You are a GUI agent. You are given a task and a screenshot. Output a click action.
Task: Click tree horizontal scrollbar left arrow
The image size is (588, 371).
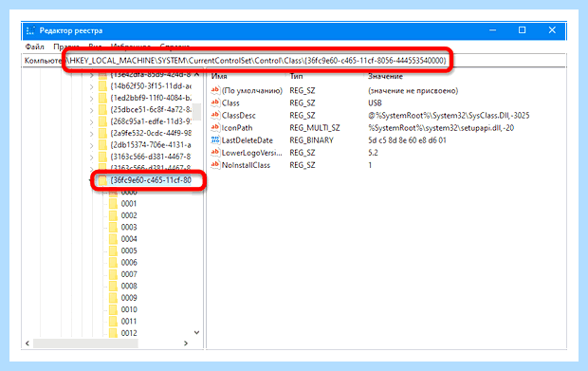(x=28, y=343)
